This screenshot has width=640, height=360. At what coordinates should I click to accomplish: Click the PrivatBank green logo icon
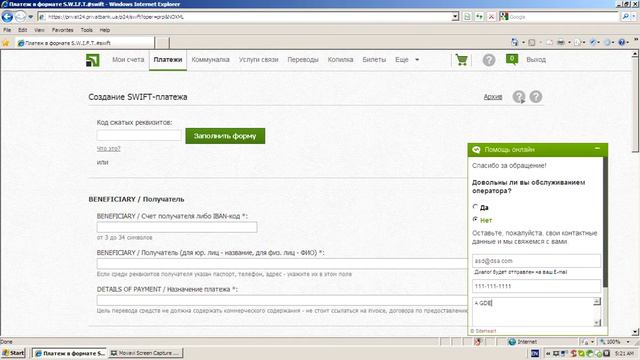coord(93,60)
